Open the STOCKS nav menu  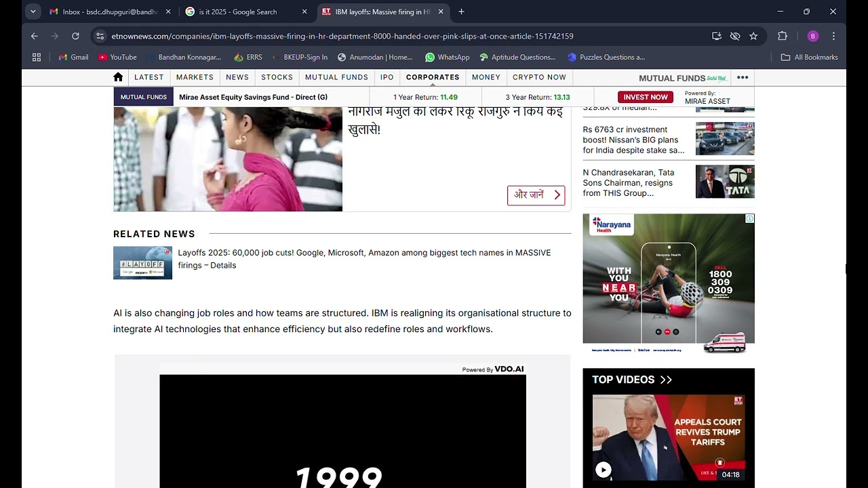[x=277, y=77]
